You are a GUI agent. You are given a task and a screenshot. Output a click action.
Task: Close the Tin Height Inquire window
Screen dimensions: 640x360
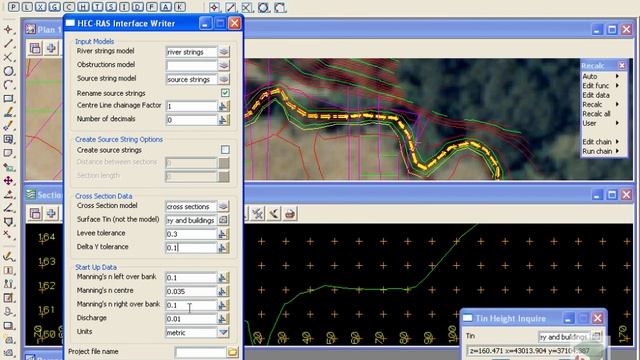click(598, 318)
